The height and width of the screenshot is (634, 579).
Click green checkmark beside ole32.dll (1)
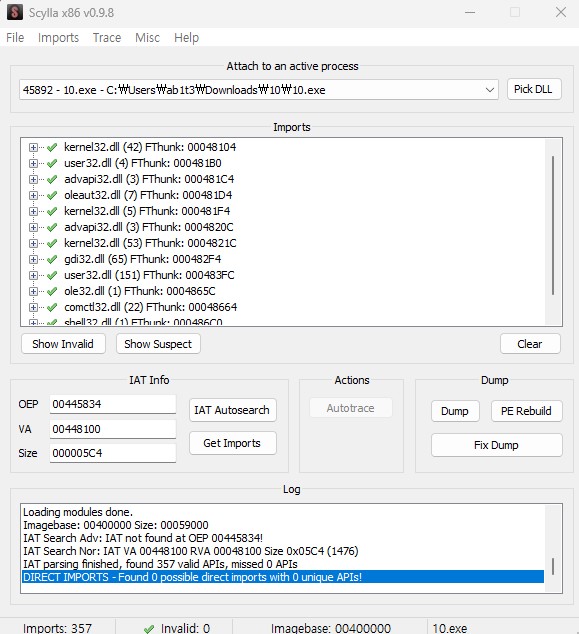pos(52,291)
